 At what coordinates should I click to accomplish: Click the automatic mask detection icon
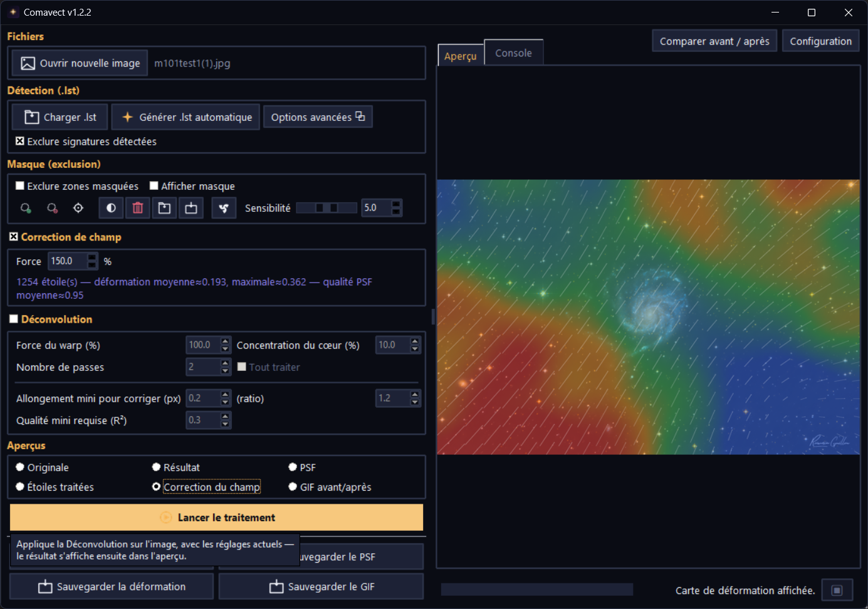tap(224, 208)
